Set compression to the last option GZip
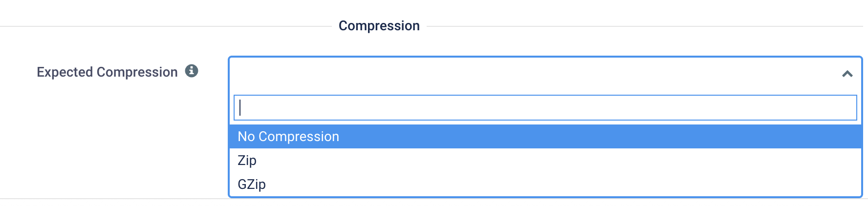The height and width of the screenshot is (206, 868). (252, 185)
